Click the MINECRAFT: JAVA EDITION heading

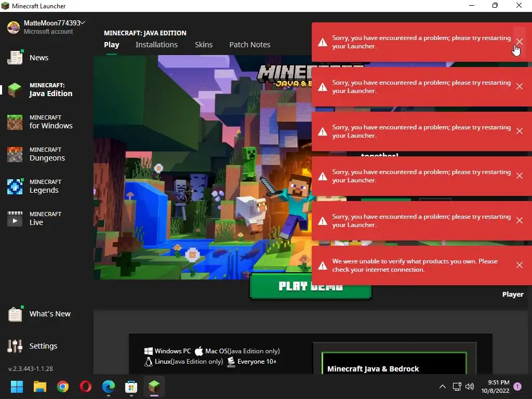[x=145, y=33]
